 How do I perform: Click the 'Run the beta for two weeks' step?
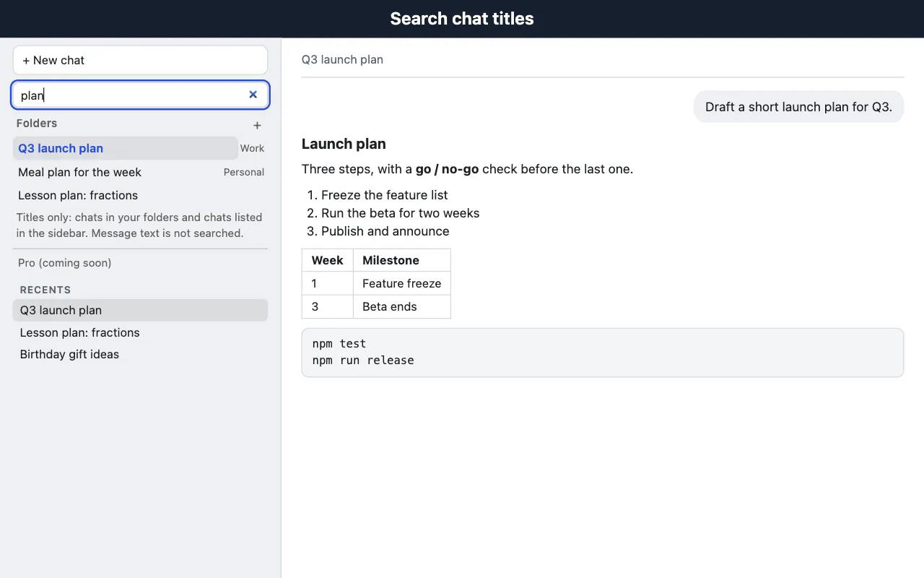[400, 213]
